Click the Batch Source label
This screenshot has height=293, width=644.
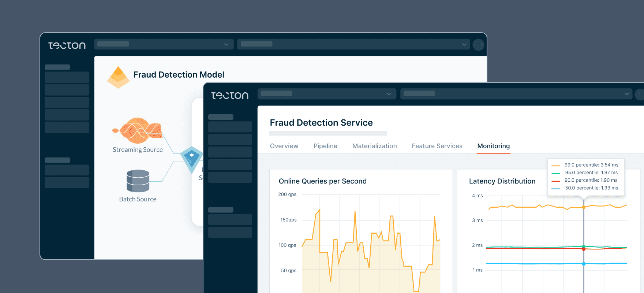click(138, 199)
